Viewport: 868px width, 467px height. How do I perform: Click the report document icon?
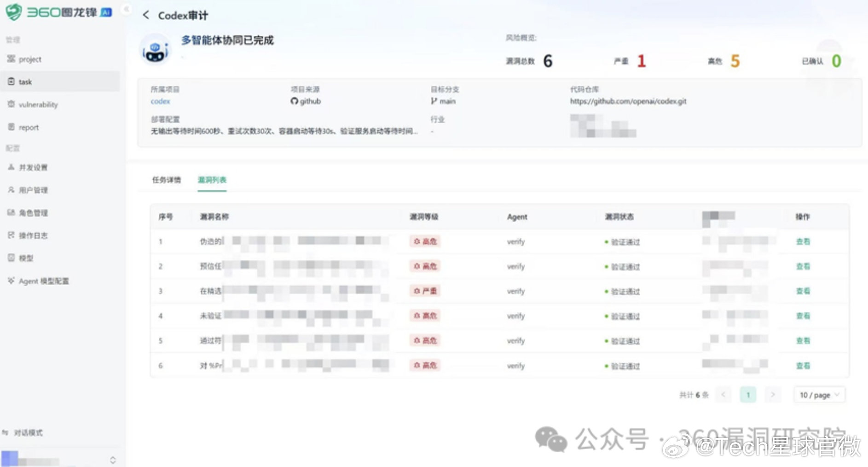coord(11,127)
